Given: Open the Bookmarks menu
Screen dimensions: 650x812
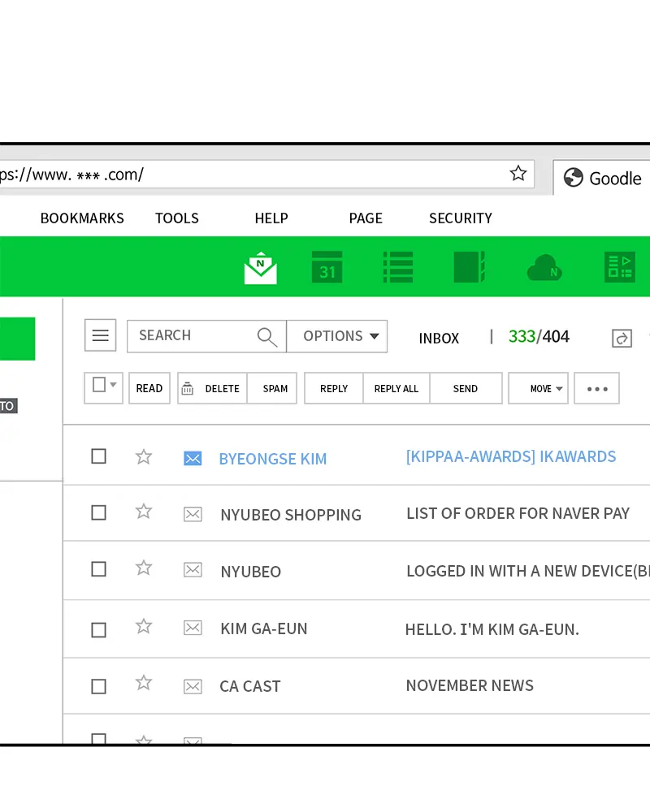Looking at the screenshot, I should (82, 218).
